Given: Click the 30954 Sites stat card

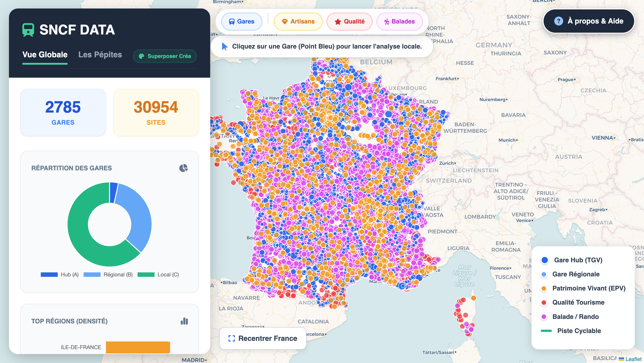Looking at the screenshot, I should 156,113.
